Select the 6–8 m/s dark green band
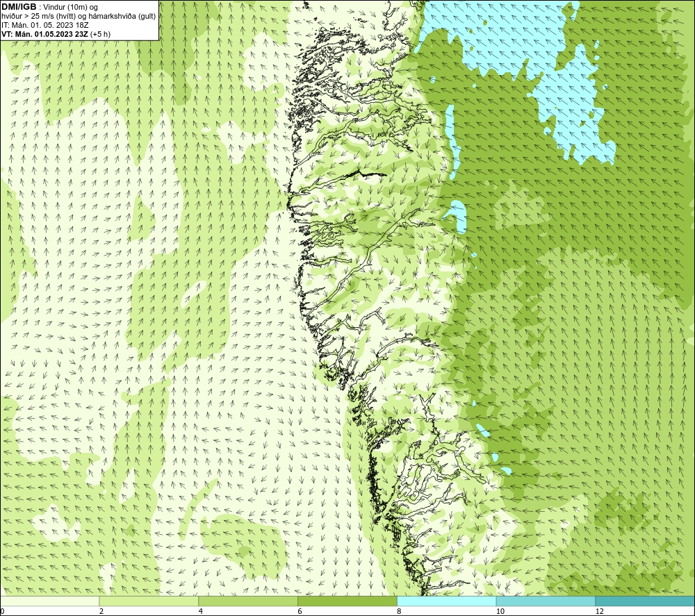This screenshot has height=616, width=695. (347, 601)
